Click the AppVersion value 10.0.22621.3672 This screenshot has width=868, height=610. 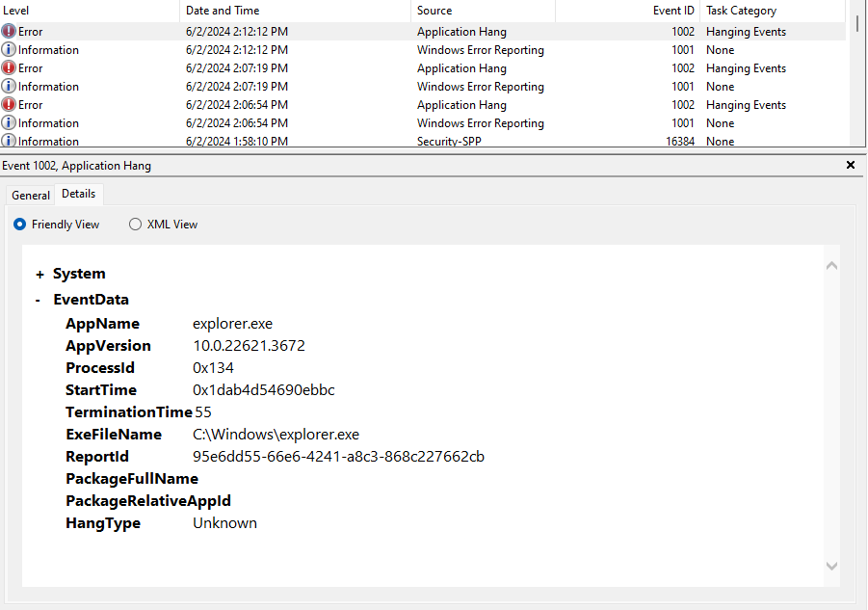[x=249, y=345]
